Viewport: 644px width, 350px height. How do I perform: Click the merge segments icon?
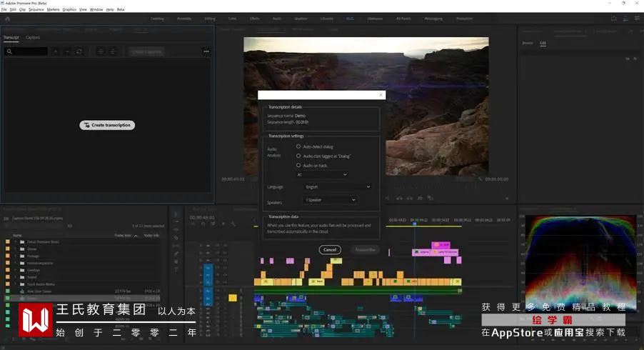(x=113, y=51)
